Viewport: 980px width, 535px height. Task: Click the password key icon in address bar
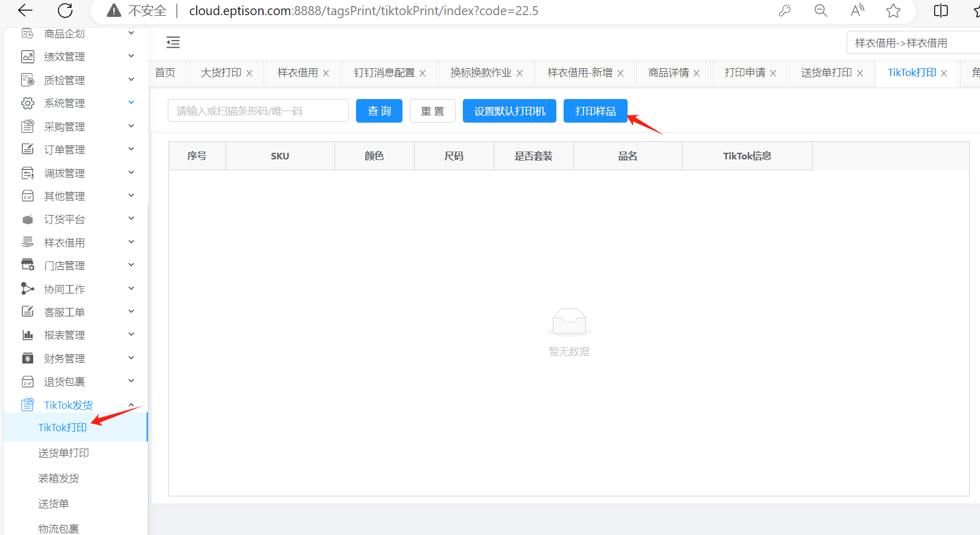[784, 10]
